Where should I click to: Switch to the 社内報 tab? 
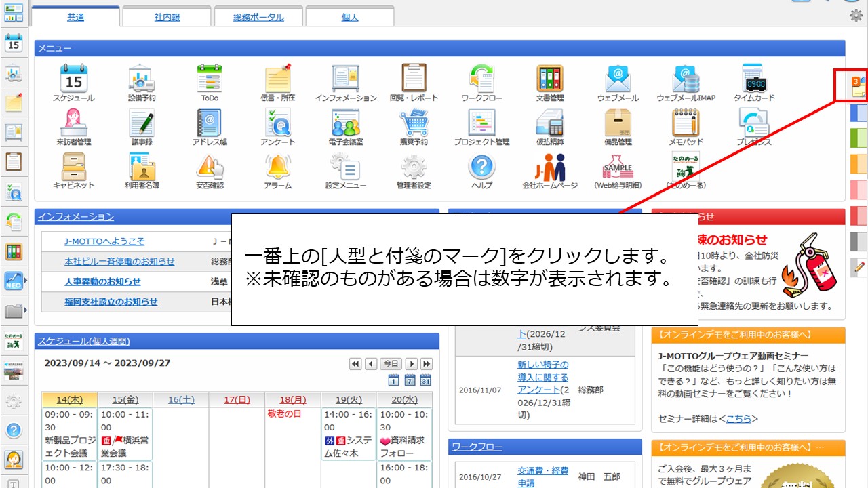[167, 17]
